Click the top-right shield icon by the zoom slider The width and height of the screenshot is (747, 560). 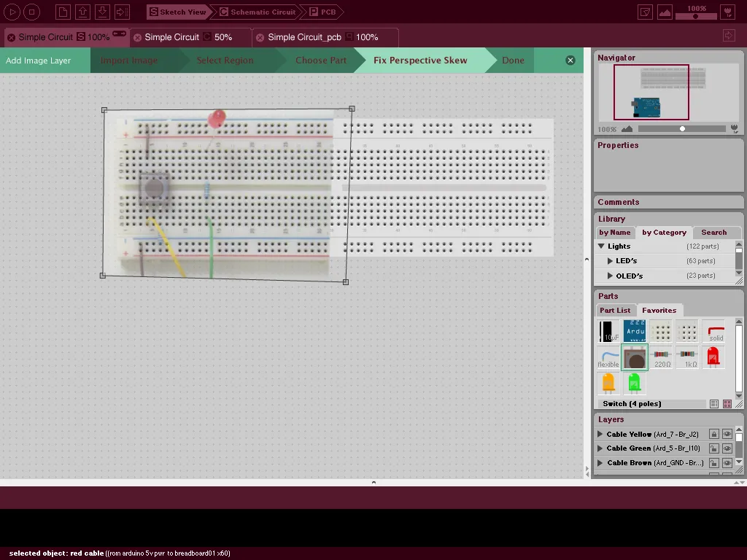coord(728,12)
